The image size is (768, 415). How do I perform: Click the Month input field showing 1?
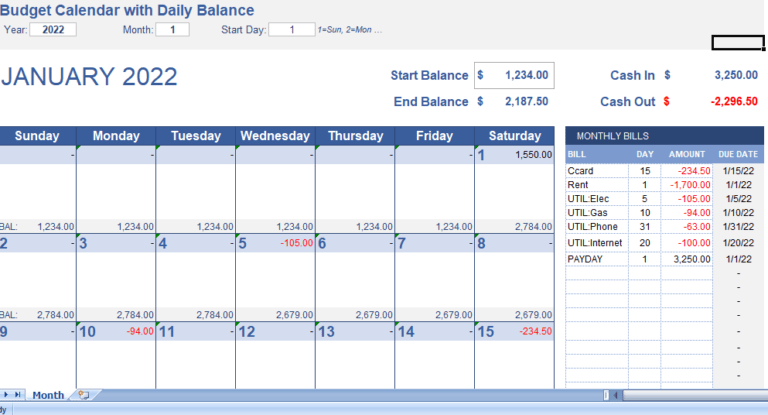tap(172, 29)
